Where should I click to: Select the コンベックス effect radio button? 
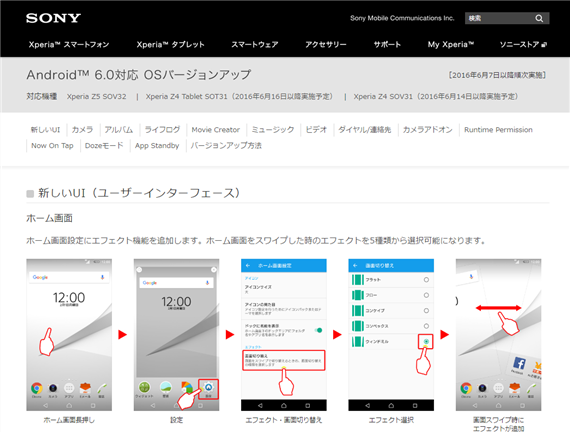point(426,326)
